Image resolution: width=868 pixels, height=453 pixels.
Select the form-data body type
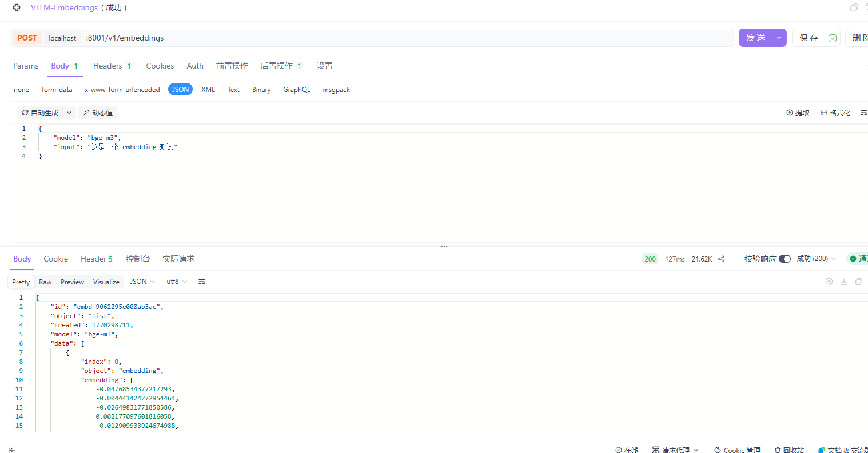57,90
